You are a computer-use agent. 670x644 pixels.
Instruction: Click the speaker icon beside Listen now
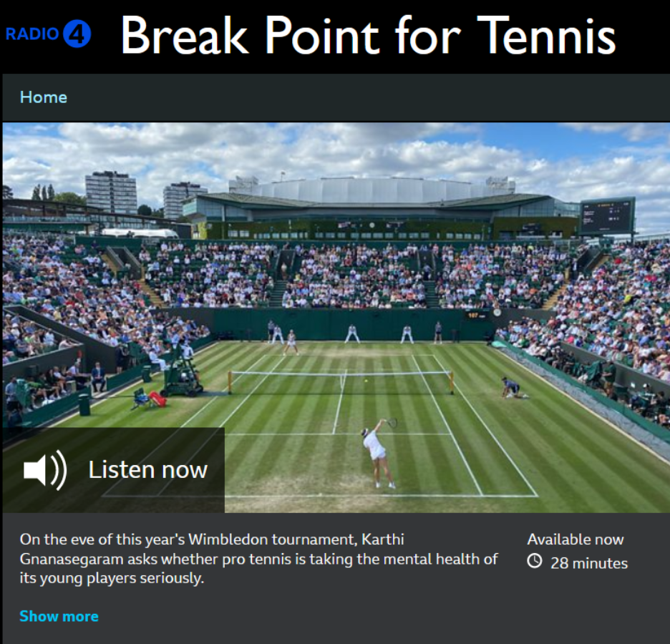tap(45, 469)
